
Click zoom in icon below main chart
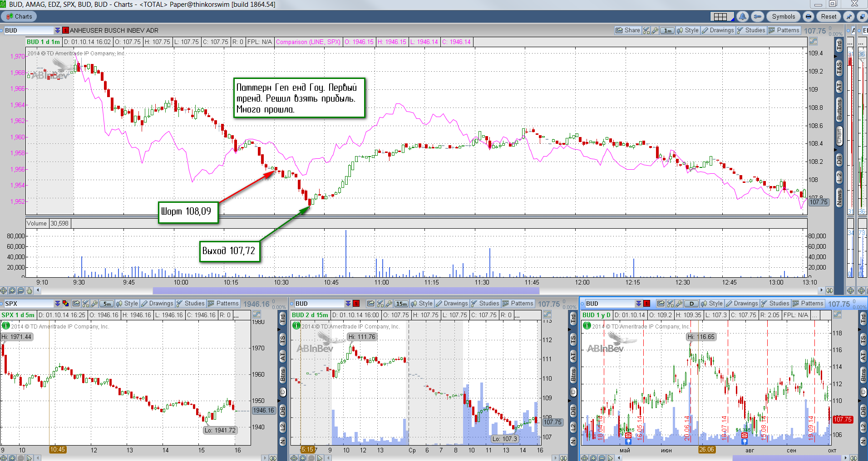pyautogui.click(x=12, y=290)
